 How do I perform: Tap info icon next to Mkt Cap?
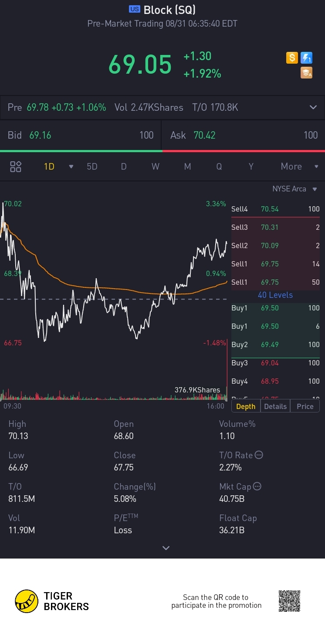coord(257,486)
